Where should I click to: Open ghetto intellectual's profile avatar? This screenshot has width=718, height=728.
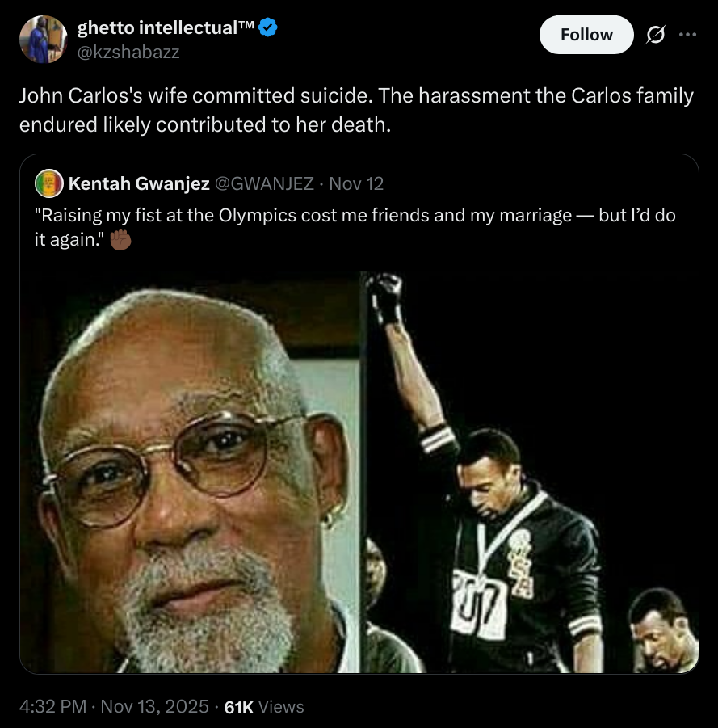coord(42,40)
